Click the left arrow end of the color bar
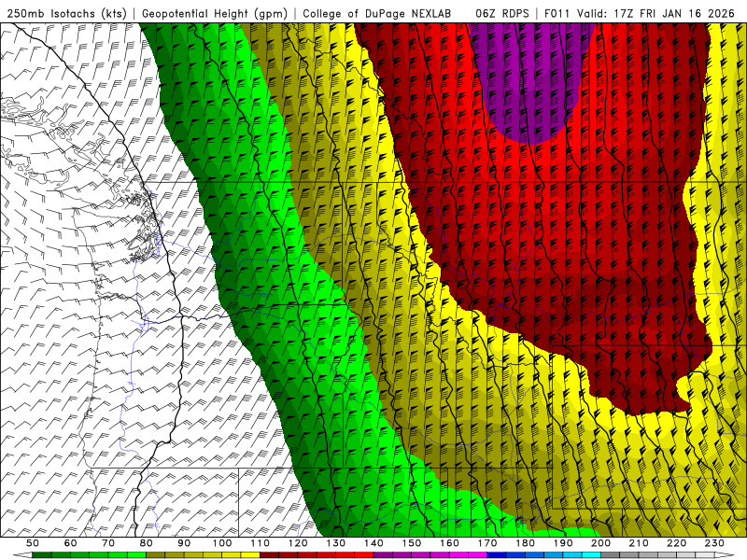This screenshot has height=560, width=747. click(x=22, y=555)
